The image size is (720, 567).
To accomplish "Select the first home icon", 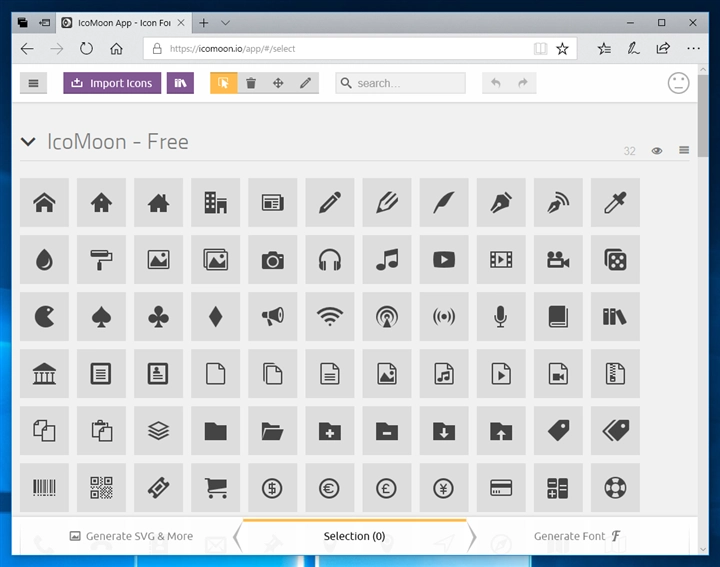I will [44, 202].
